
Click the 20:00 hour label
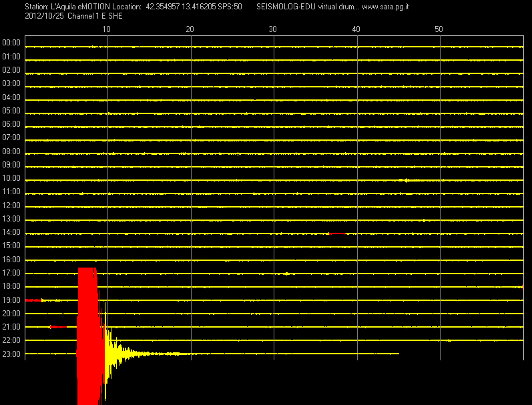coord(11,314)
